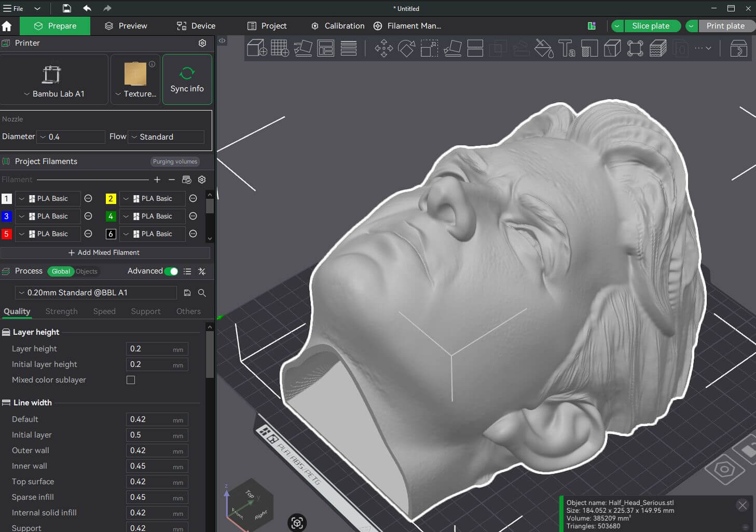The image size is (756, 532).
Task: Open the Assembly view icon
Action: (738, 48)
